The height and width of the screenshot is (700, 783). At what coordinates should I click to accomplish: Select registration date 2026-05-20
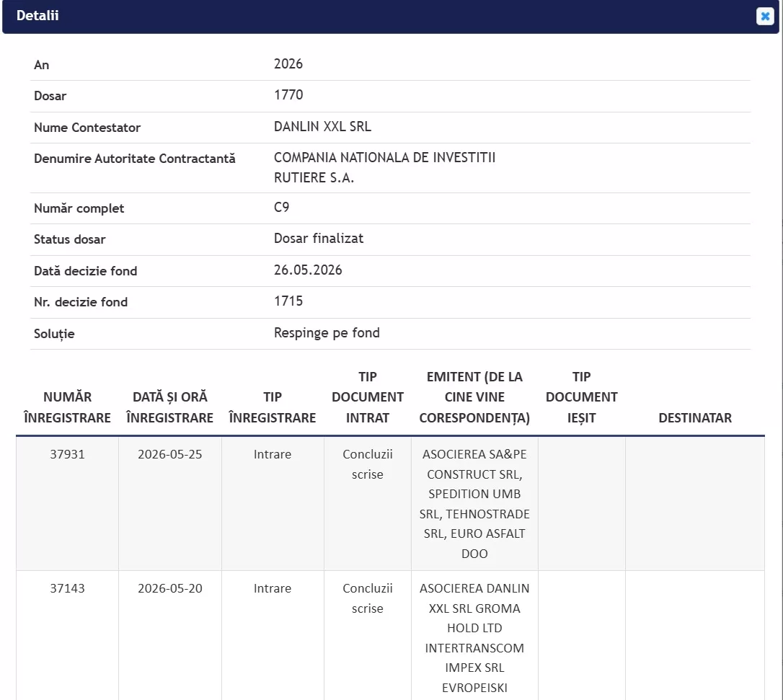tap(169, 589)
